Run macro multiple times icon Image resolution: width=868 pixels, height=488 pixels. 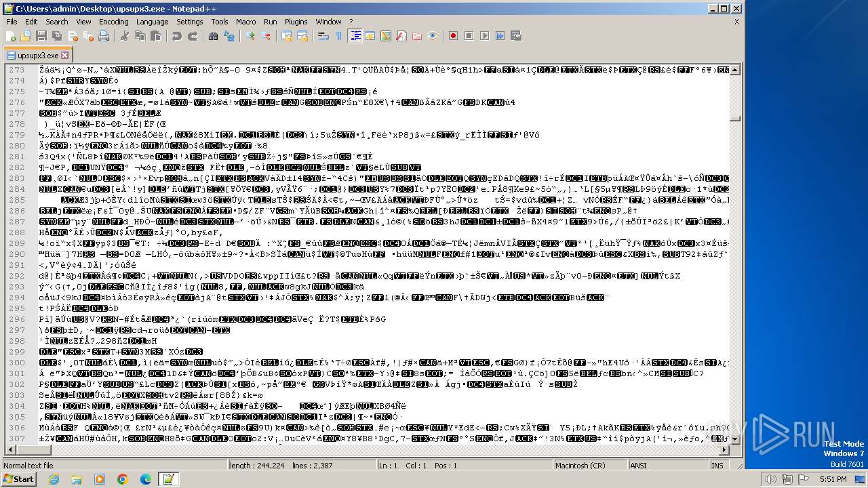pyautogui.click(x=500, y=36)
